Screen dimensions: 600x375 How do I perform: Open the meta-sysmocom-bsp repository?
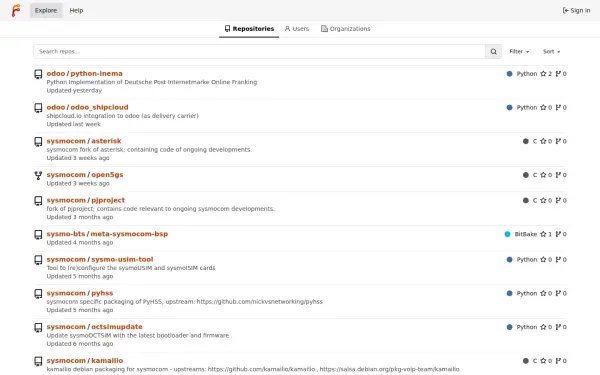coord(129,234)
